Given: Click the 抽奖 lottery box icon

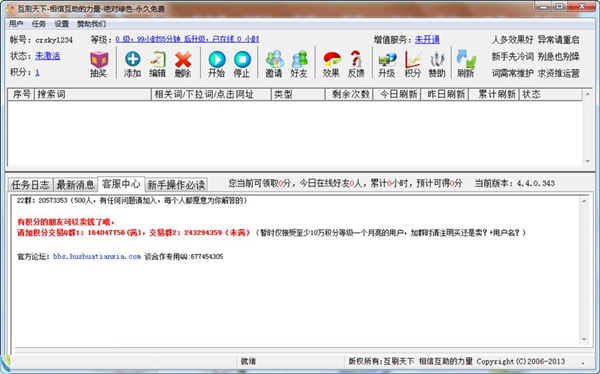Looking at the screenshot, I should point(99,60).
